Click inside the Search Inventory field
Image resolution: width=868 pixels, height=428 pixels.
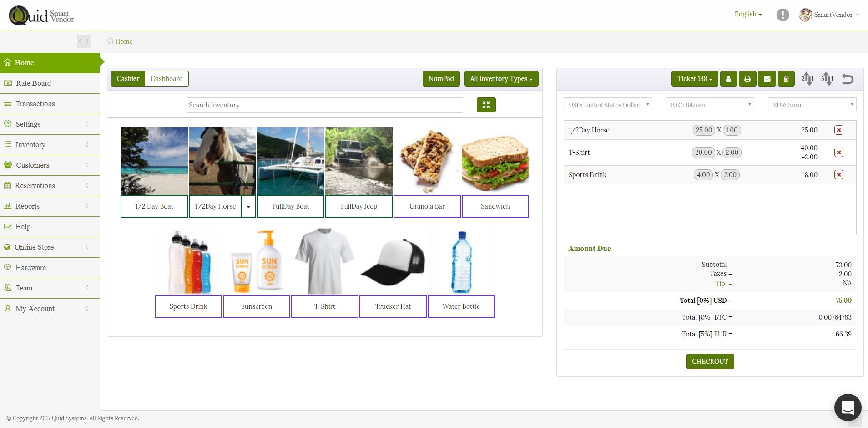[324, 105]
